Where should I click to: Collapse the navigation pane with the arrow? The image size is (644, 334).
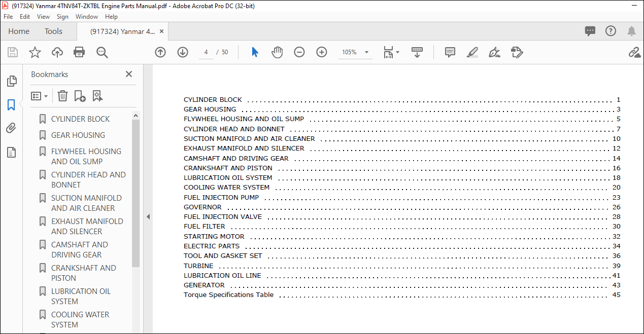tap(148, 217)
